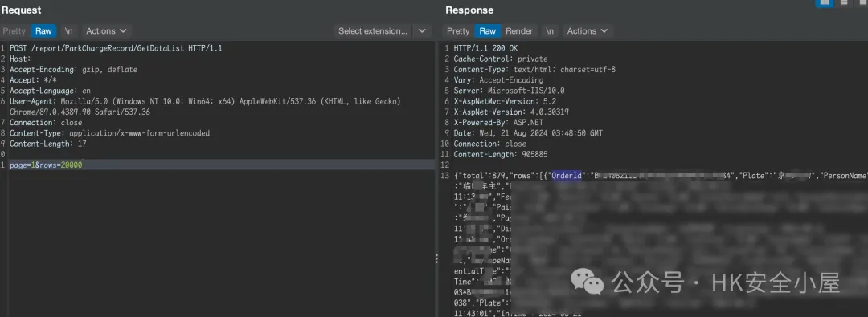
Task: Click the Request panel heading
Action: point(22,10)
